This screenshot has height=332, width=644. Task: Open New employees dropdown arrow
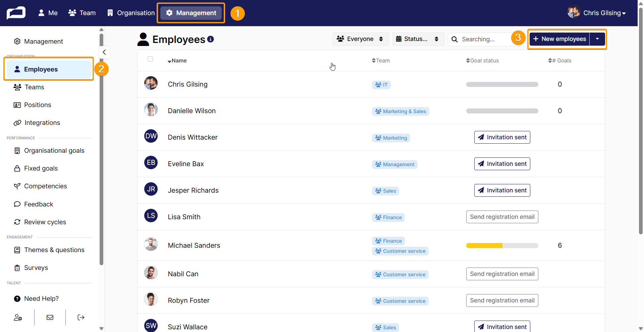click(597, 39)
